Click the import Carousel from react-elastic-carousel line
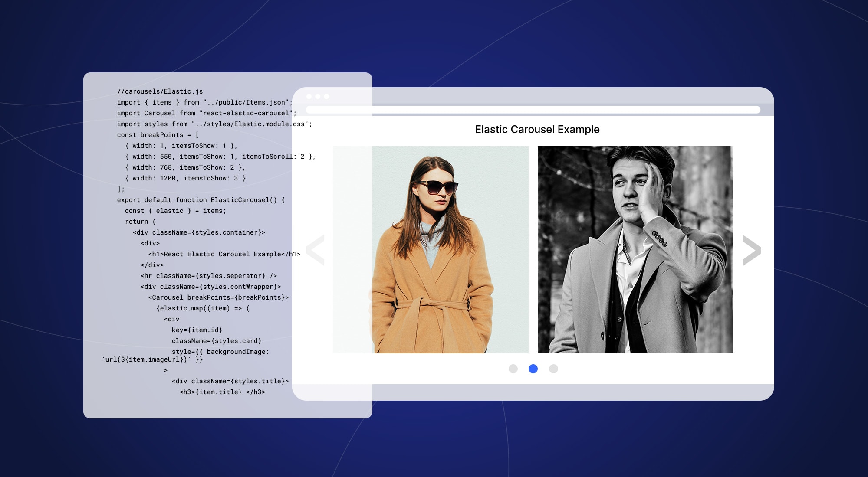 click(206, 113)
